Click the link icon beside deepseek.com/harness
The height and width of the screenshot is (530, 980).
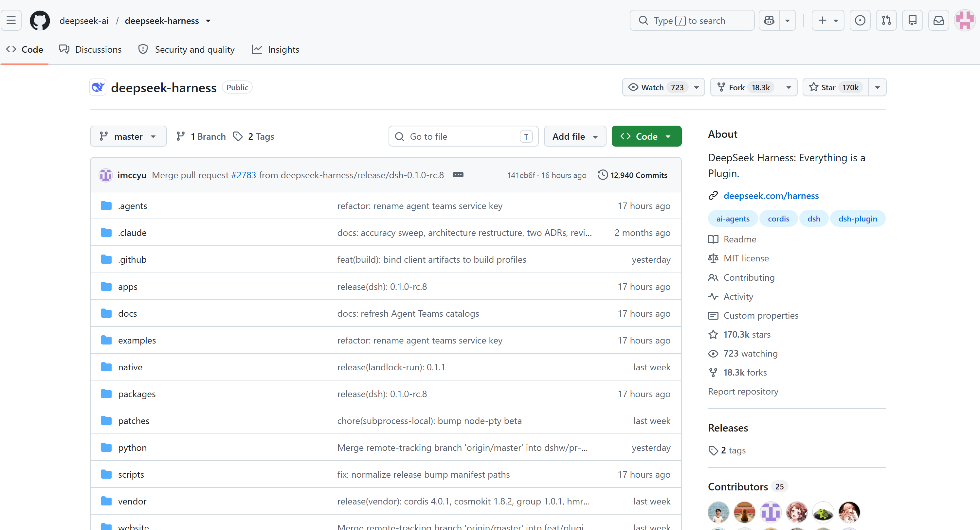tap(713, 195)
